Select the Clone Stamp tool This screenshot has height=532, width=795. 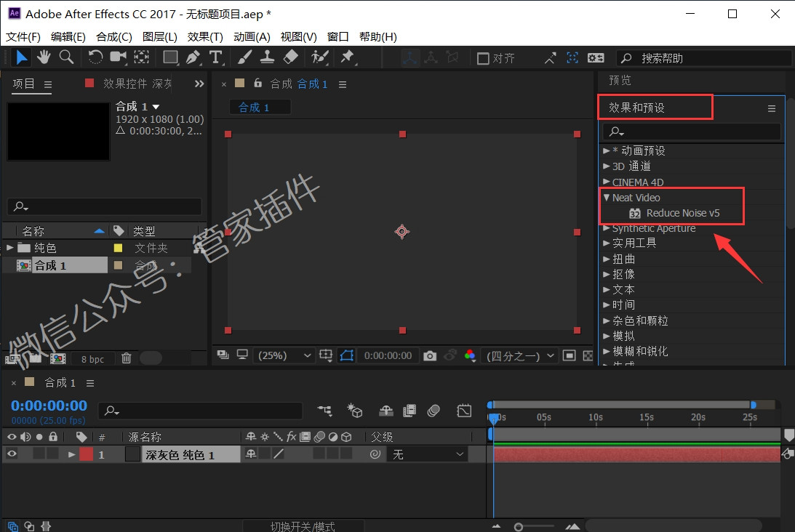[x=267, y=57]
